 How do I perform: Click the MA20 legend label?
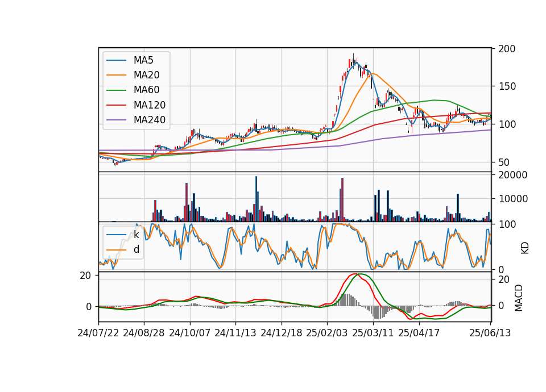point(146,75)
